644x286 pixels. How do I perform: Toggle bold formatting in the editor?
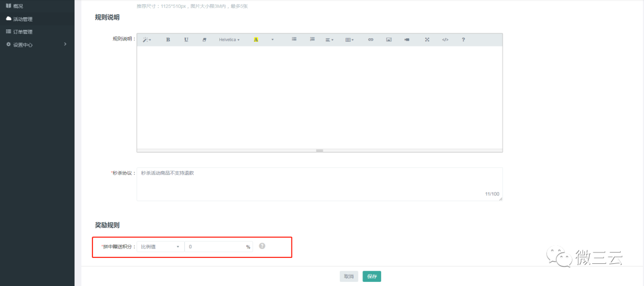(x=168, y=39)
